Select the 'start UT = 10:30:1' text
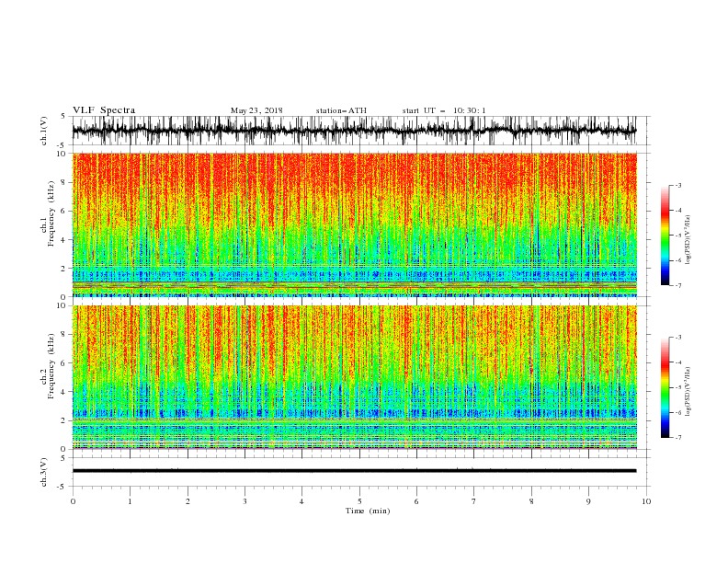The image size is (728, 563). [444, 110]
